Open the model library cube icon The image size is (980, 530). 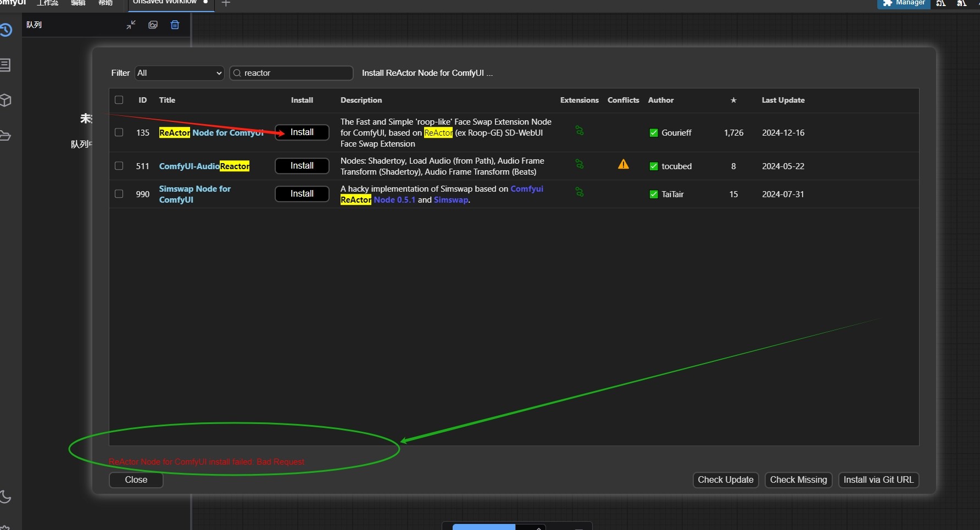(5, 100)
